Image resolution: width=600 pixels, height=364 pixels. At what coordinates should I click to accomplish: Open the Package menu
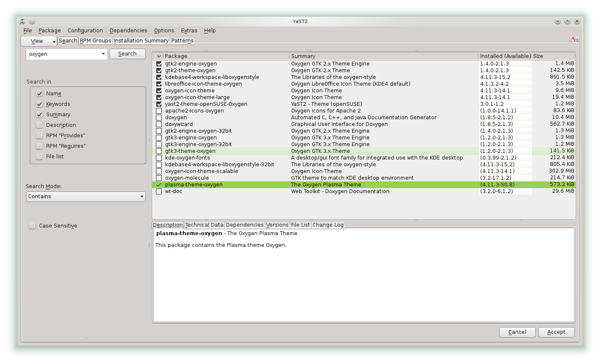[x=50, y=31]
